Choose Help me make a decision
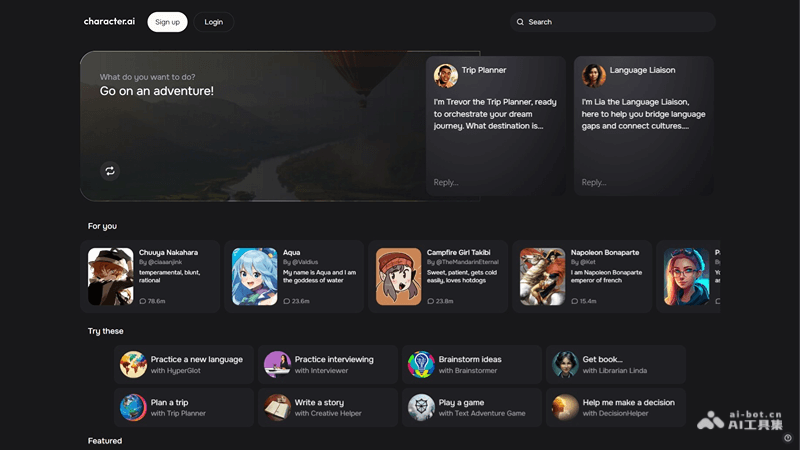This screenshot has width=800, height=450. pyautogui.click(x=616, y=408)
